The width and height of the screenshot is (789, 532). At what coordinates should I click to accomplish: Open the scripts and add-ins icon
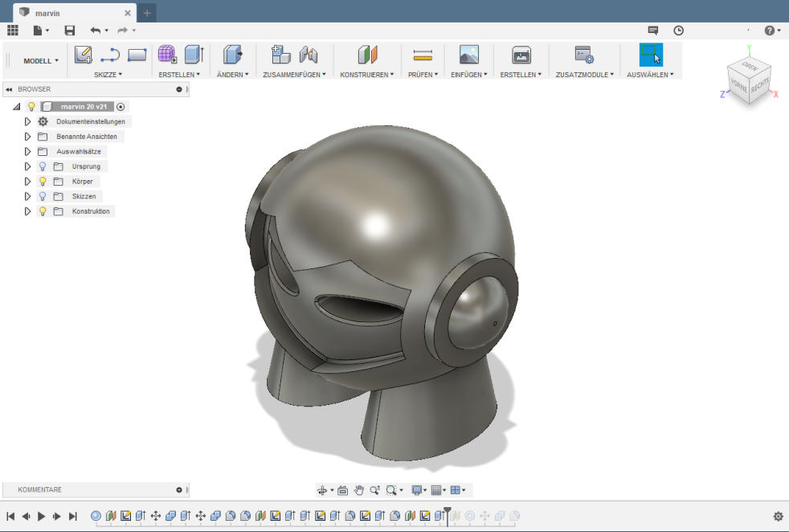coord(584,55)
